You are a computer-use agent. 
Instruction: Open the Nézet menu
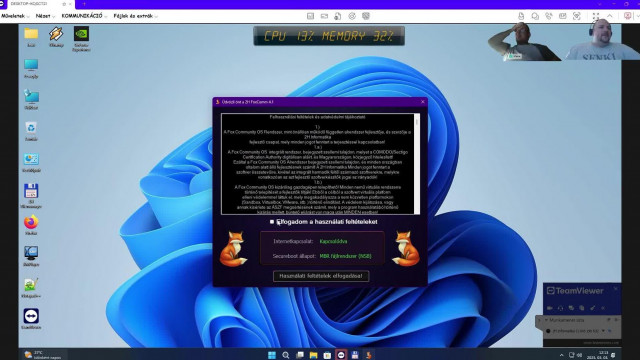click(x=44, y=16)
